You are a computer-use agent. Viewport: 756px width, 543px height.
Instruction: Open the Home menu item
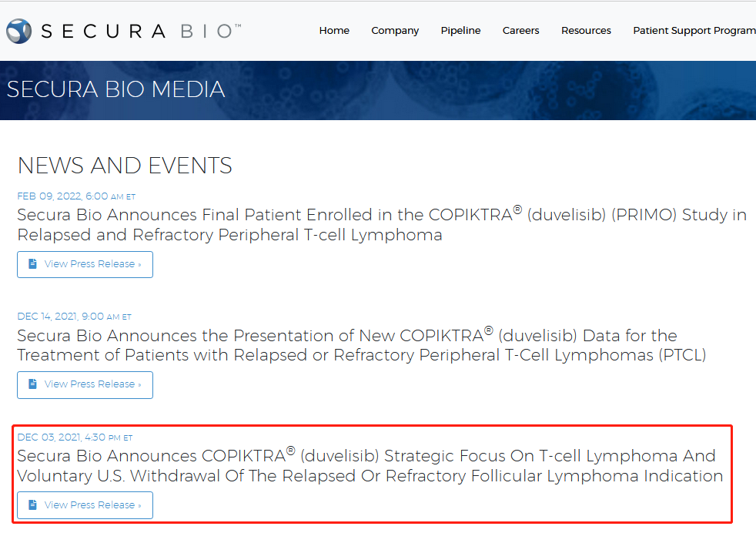(x=334, y=31)
